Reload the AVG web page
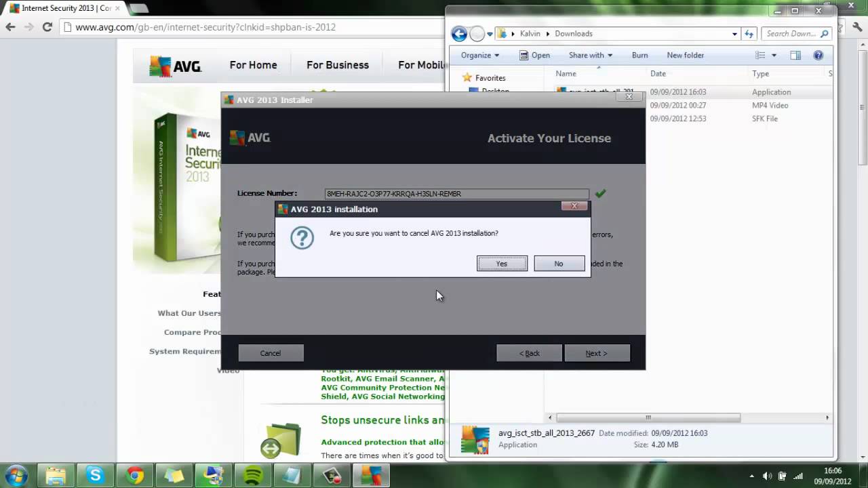Screen dimensions: 868x488 point(47,27)
